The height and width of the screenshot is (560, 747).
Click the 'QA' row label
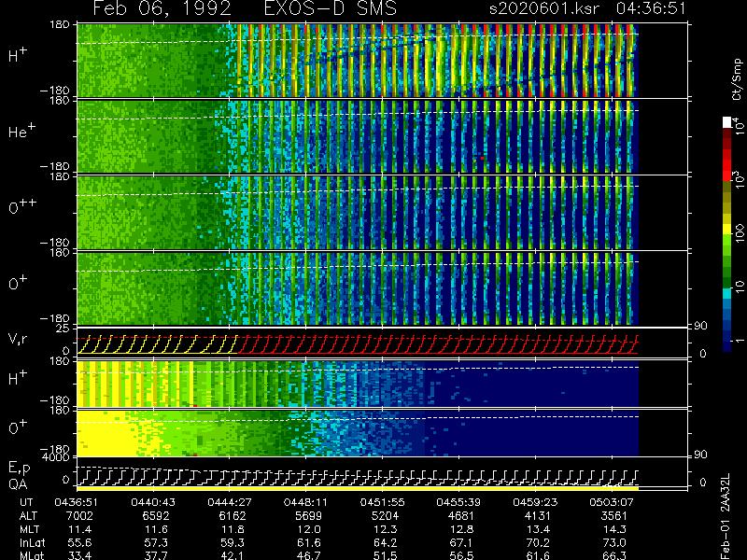[18, 484]
